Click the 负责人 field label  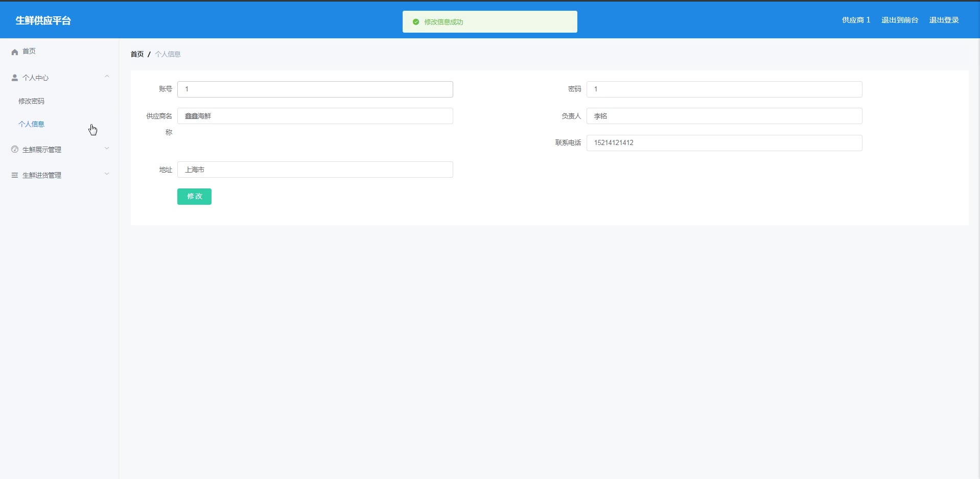pyautogui.click(x=571, y=116)
